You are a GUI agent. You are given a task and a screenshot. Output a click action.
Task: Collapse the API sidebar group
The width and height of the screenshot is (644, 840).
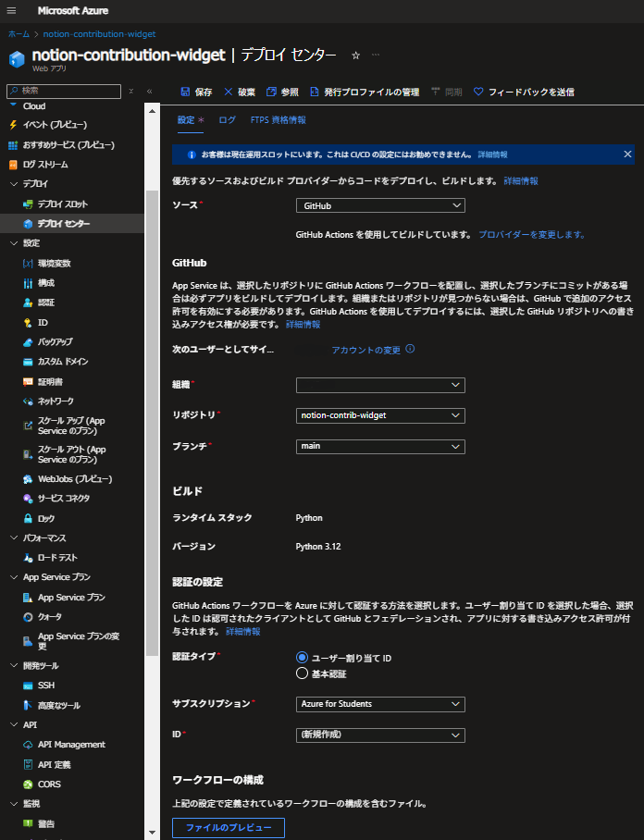point(14,724)
